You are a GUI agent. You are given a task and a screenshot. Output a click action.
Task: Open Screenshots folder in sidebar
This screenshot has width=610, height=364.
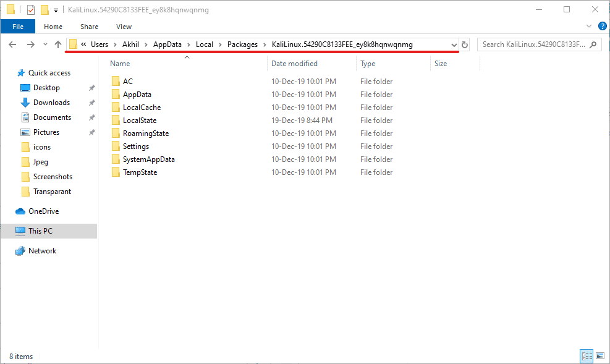[53, 177]
